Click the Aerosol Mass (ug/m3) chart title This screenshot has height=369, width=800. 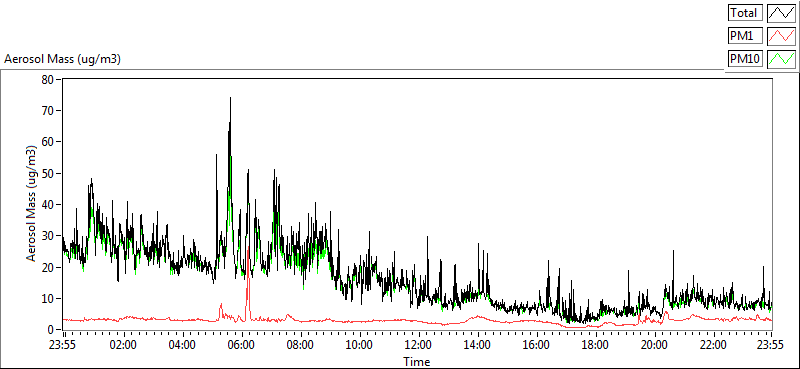click(62, 59)
